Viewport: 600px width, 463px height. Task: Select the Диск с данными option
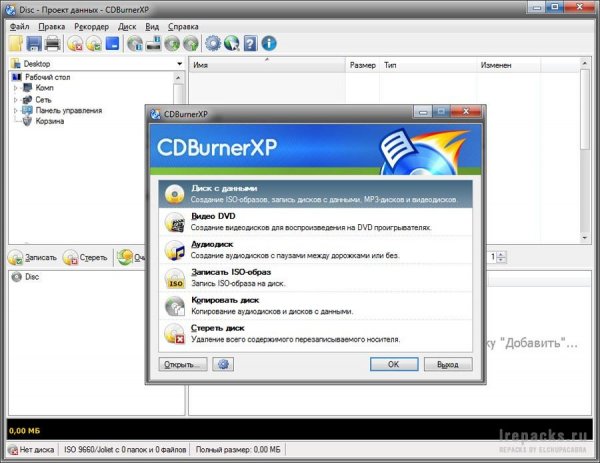(315, 194)
